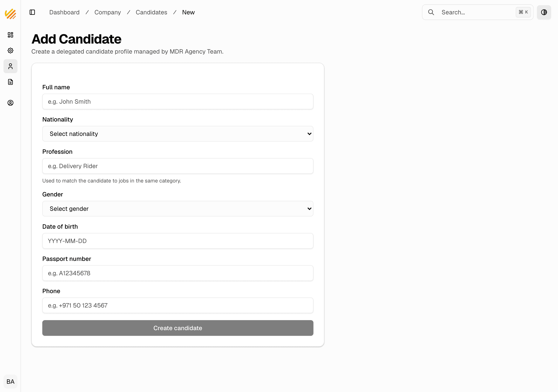Click the Nationality label
Screen dimensions: 558x392
(x=58, y=120)
